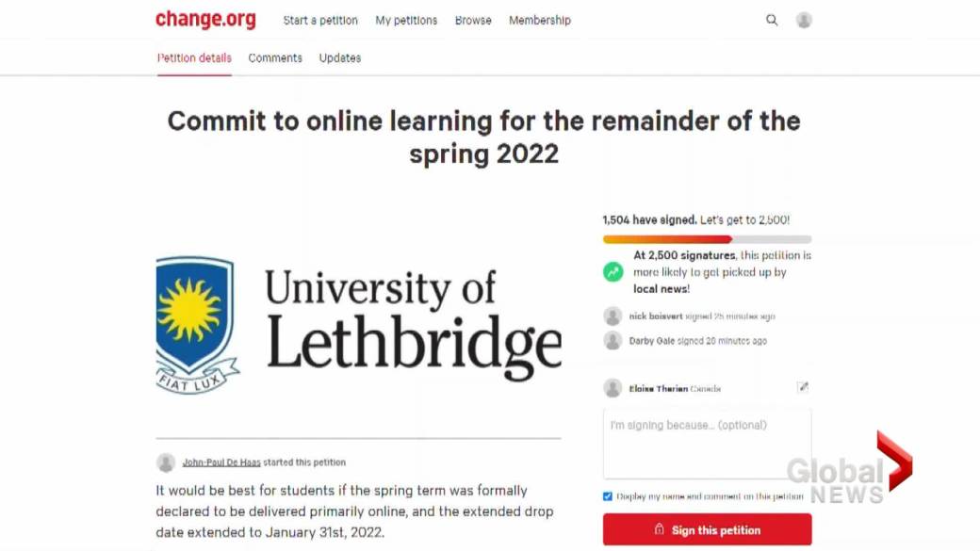This screenshot has width=980, height=551.
Task: Click the signature progress bar
Action: (x=707, y=239)
